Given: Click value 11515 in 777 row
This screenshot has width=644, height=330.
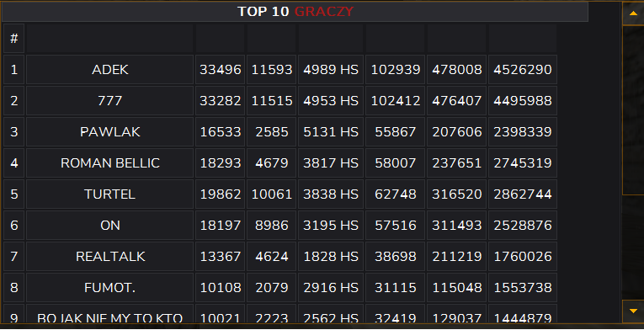Looking at the screenshot, I should 271,101.
